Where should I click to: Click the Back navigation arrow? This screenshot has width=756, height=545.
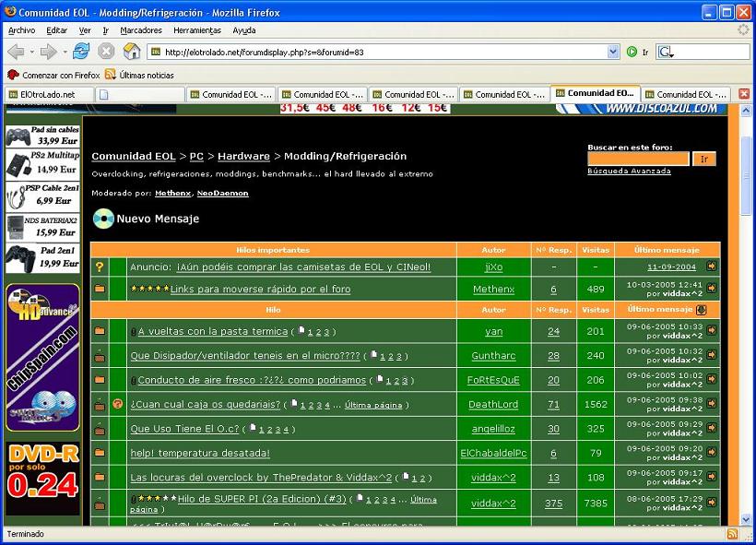(x=16, y=52)
